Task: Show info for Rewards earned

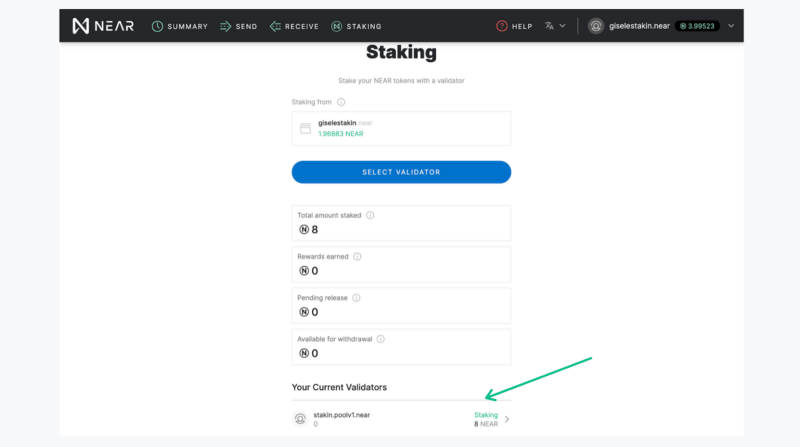Action: (357, 257)
